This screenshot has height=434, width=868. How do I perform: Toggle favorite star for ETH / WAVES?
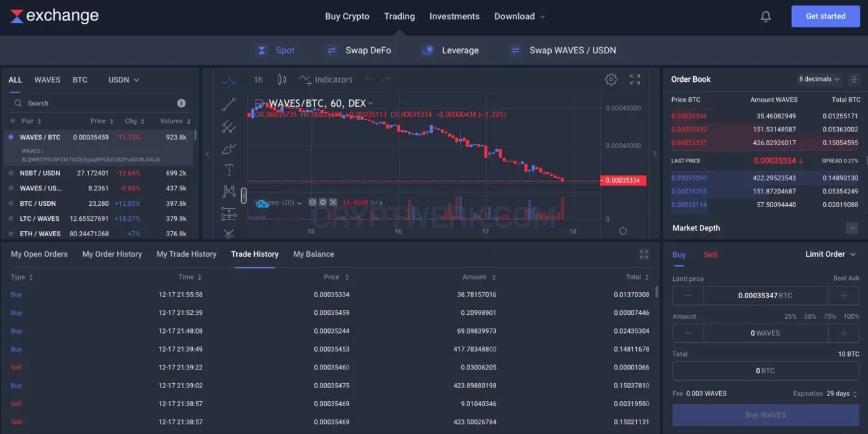click(11, 234)
